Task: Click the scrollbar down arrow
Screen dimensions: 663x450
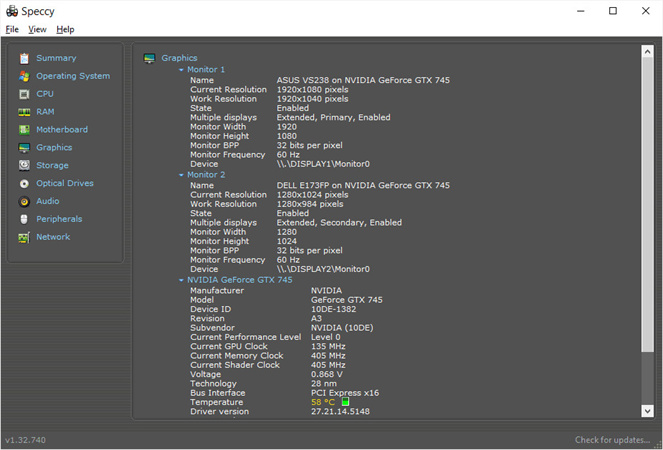Action: pos(647,411)
